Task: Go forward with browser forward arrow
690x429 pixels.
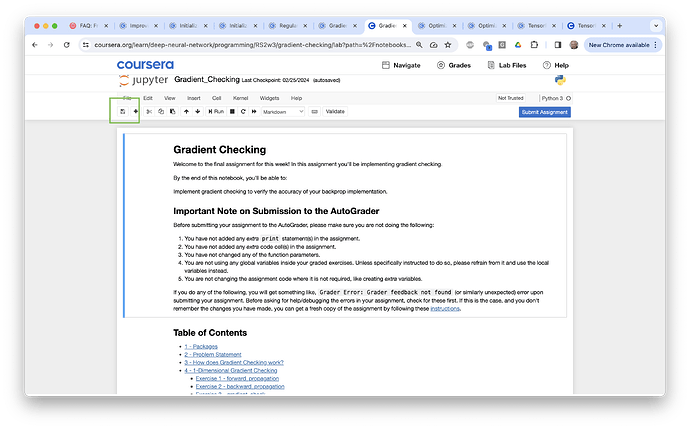Action: click(x=50, y=45)
